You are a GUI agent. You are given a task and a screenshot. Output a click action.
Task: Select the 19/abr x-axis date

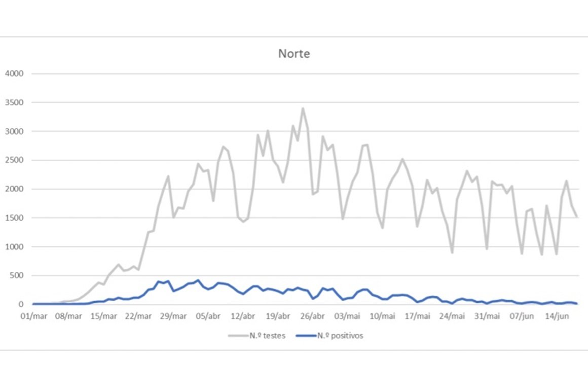click(277, 316)
